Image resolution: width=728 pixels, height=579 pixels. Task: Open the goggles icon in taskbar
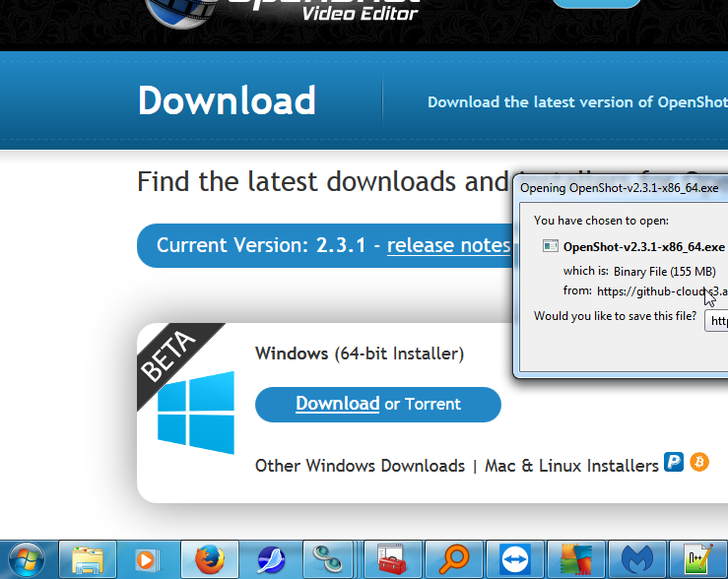328,560
